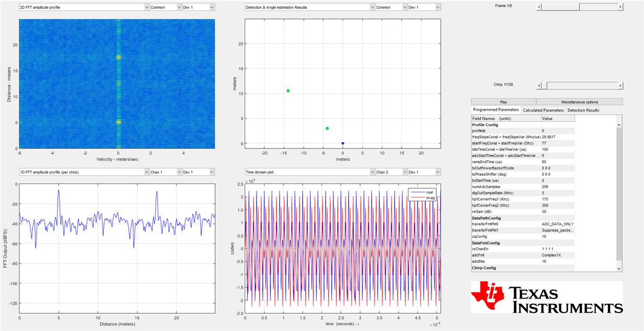Viewport: 644px width, 331px height.
Task: Open the Common dropdown beside 2D FFT profile
Action: point(165,7)
